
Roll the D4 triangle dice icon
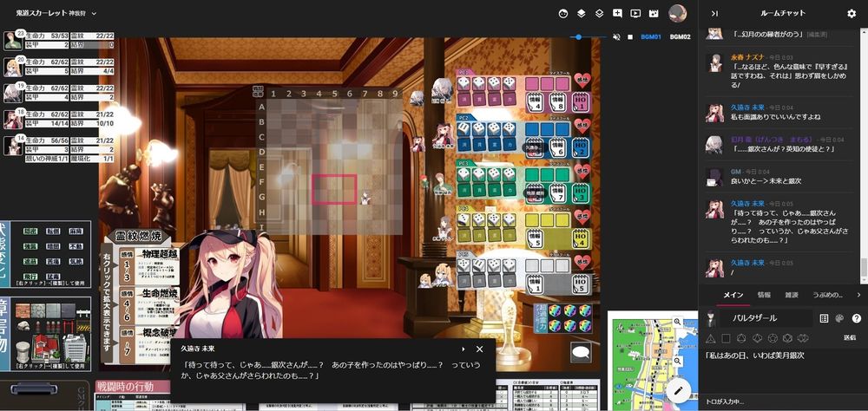click(712, 338)
